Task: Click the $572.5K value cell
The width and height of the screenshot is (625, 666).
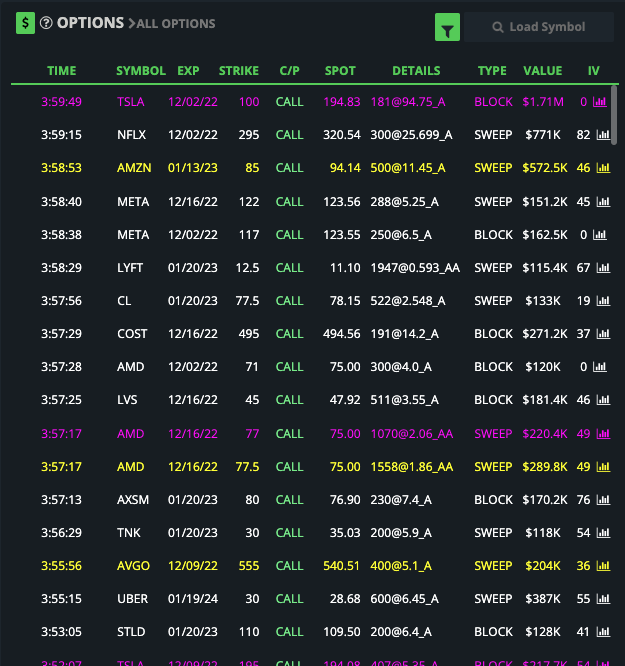Action: pyautogui.click(x=545, y=168)
